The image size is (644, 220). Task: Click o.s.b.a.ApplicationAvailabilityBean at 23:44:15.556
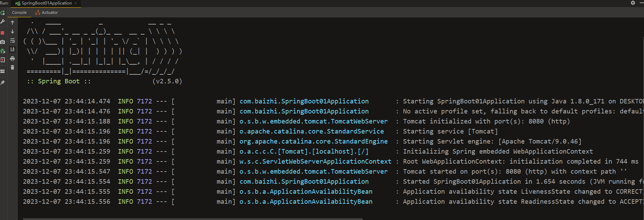click(306, 202)
